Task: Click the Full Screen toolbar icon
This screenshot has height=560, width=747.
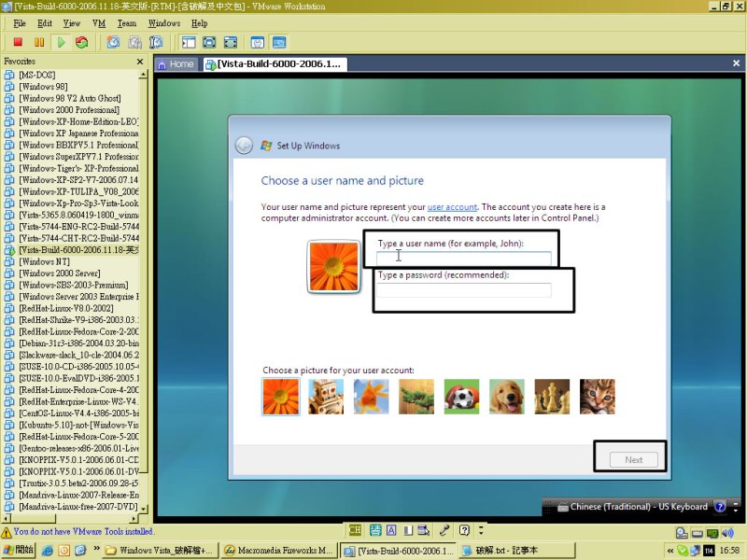Action: (x=209, y=42)
